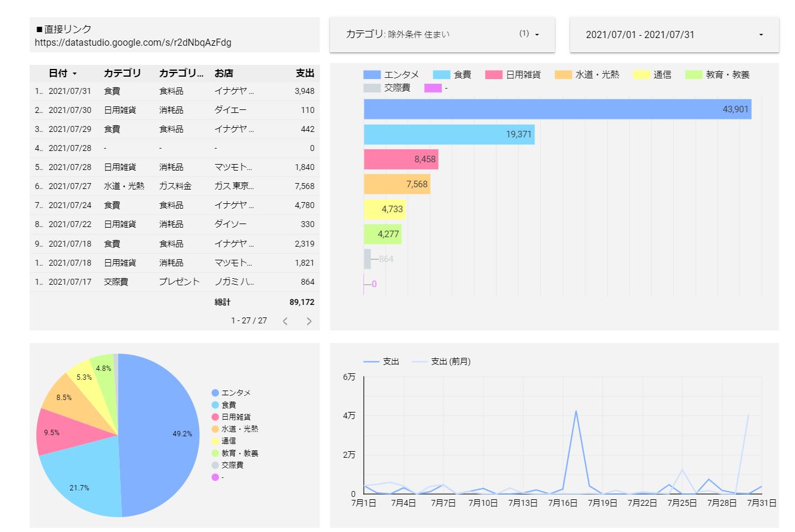Select 交際費 dot in pie chart legend
Image resolution: width=795 pixels, height=532 pixels.
[215, 465]
